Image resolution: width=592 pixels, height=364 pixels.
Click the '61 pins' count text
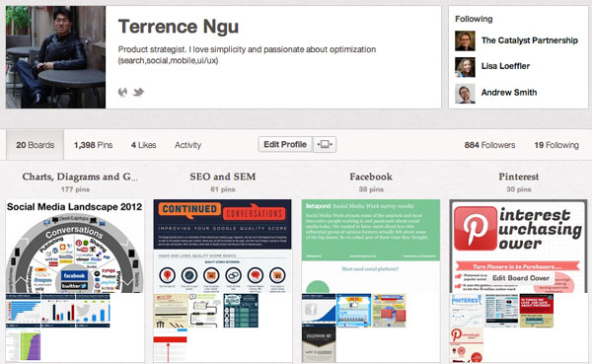click(x=223, y=189)
